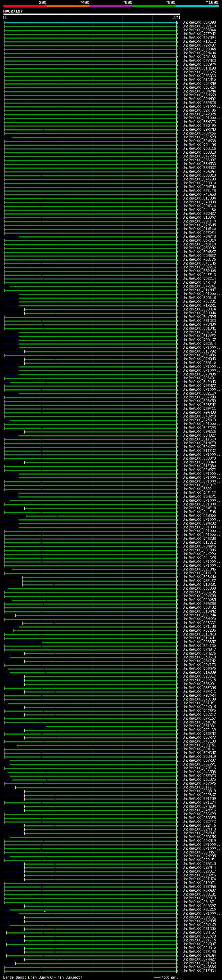Select hit UniRef100_A3NAY6

(199, 546)
